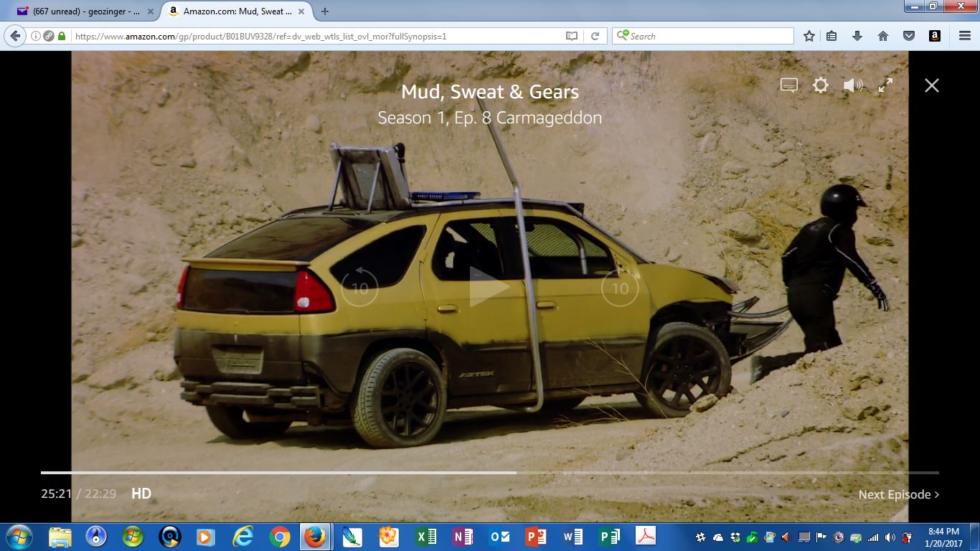Go to Next Episode
Viewport: 980px width, 551px height.
tap(899, 494)
